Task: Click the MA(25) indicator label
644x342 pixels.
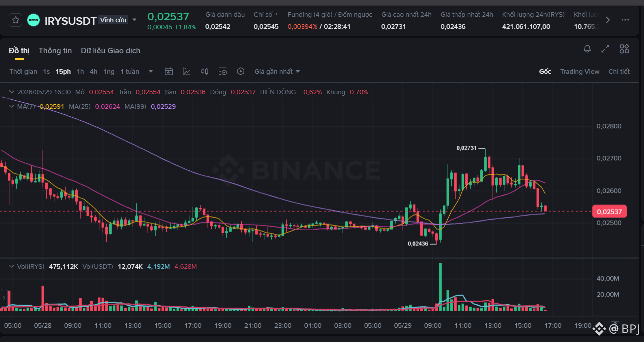Action: click(x=80, y=106)
